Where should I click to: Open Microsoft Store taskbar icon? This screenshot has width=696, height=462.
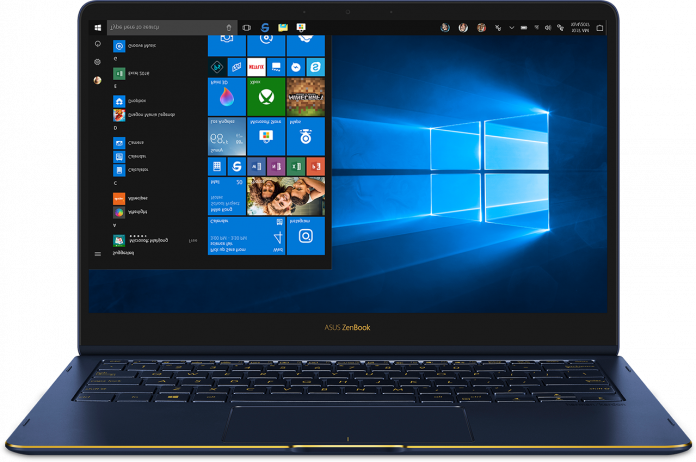[x=301, y=28]
